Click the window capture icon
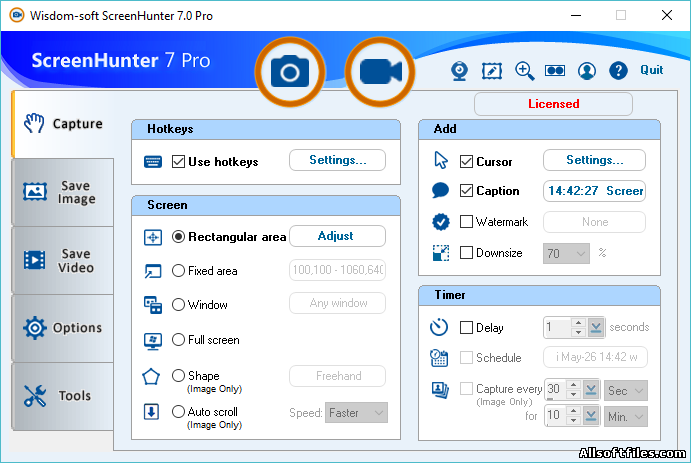691x463 pixels. (x=153, y=305)
